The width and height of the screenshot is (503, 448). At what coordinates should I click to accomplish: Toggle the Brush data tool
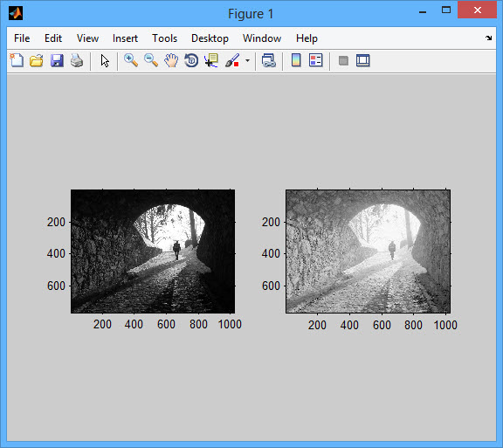tap(232, 60)
